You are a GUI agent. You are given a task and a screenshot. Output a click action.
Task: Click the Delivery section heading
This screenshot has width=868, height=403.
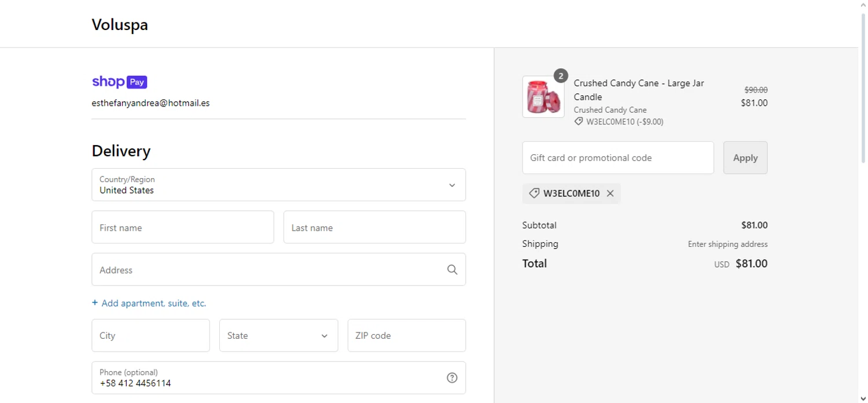(121, 151)
